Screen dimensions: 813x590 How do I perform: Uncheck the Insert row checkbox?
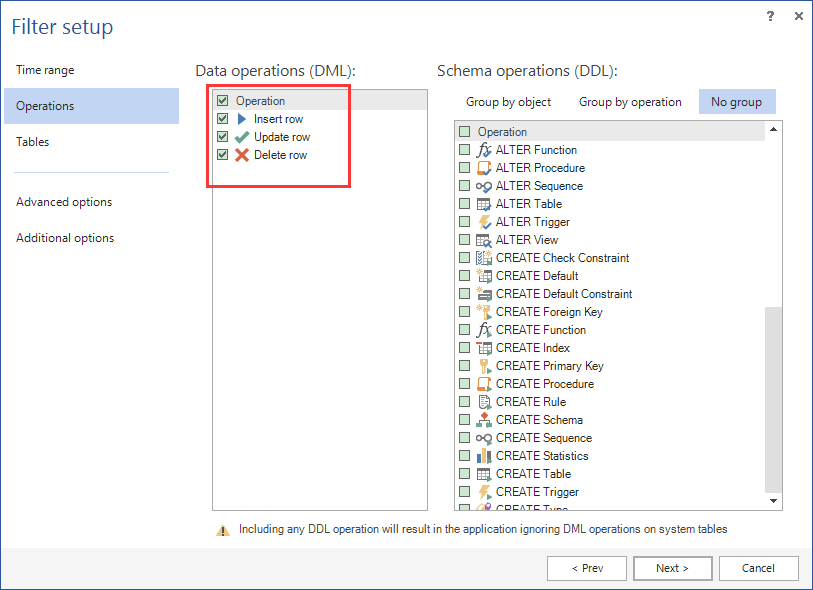point(223,119)
